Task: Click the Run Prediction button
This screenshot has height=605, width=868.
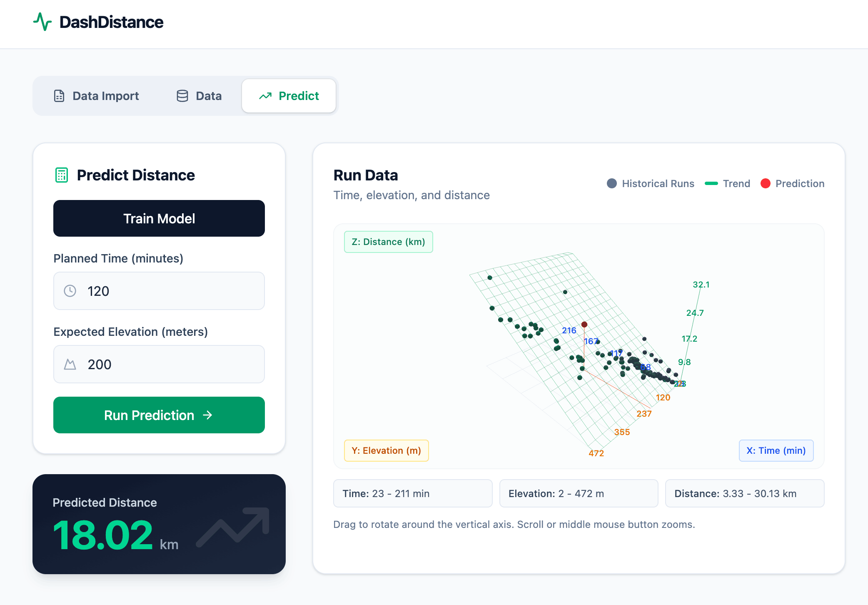Action: [x=159, y=415]
